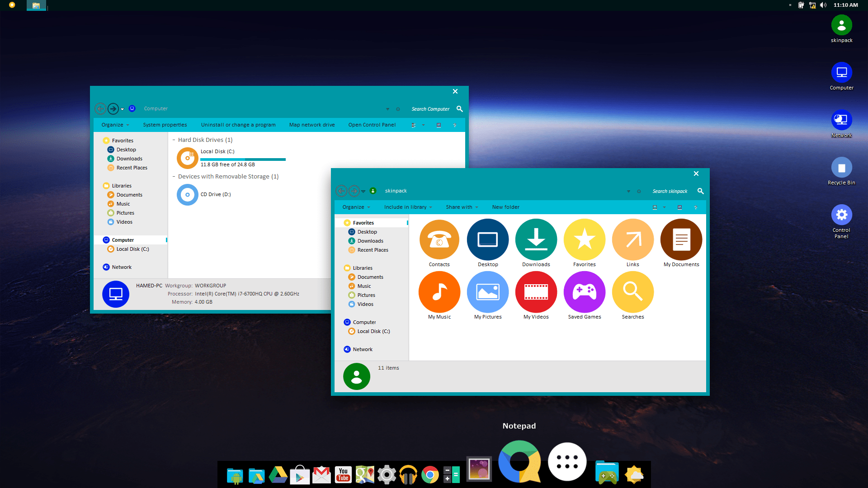Open the Recycle Bin desktop icon
This screenshot has height=488, width=868.
[x=841, y=168]
